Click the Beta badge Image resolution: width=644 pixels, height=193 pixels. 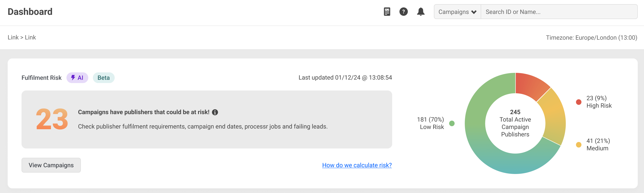tap(104, 78)
